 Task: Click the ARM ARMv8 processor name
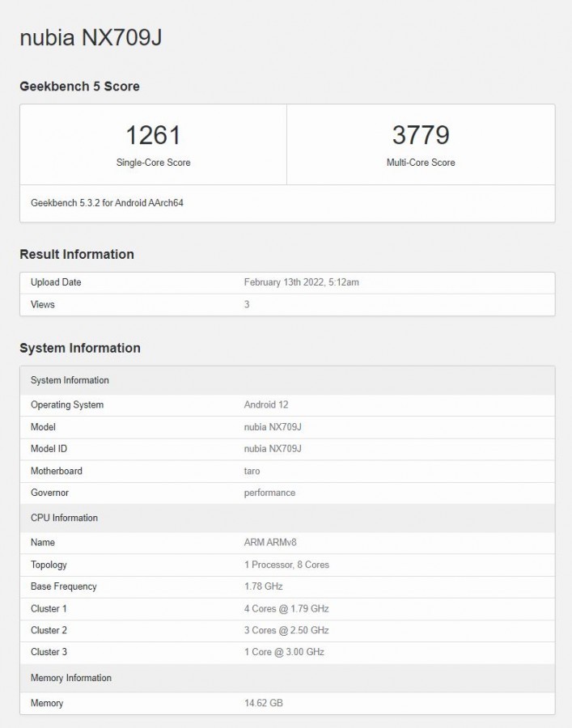click(x=270, y=542)
